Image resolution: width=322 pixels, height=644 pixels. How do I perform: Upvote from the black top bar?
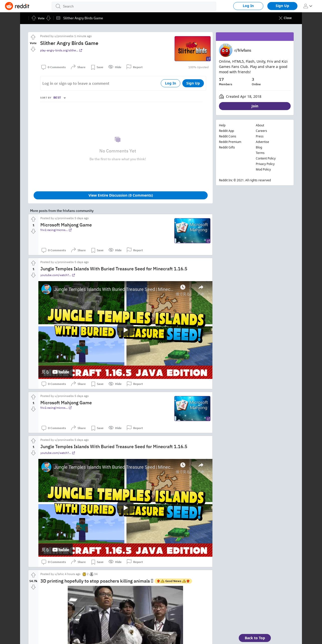[34, 18]
